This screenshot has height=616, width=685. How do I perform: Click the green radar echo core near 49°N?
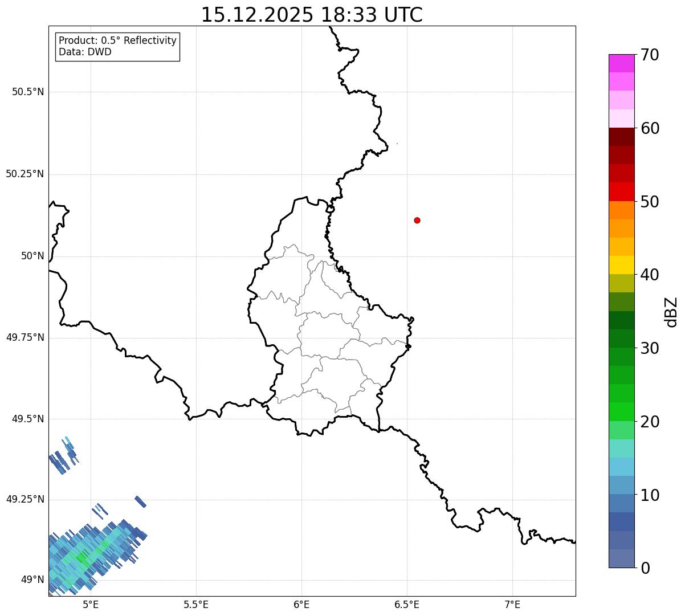83,559
